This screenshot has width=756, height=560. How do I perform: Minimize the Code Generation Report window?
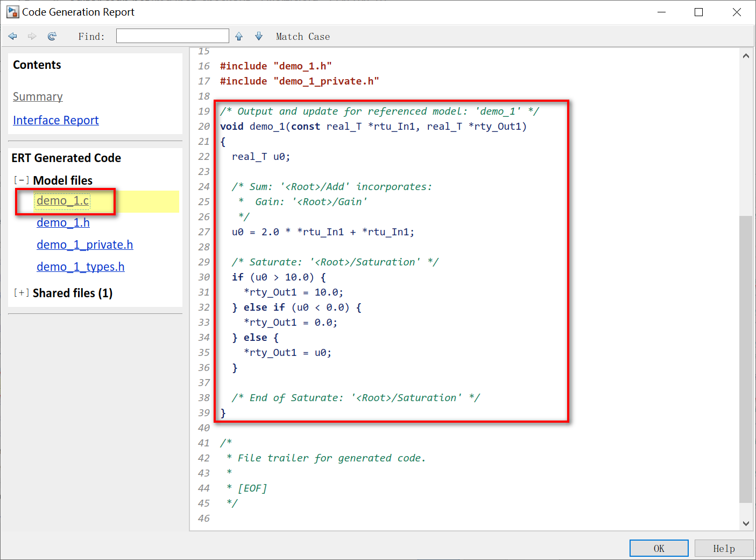point(662,12)
